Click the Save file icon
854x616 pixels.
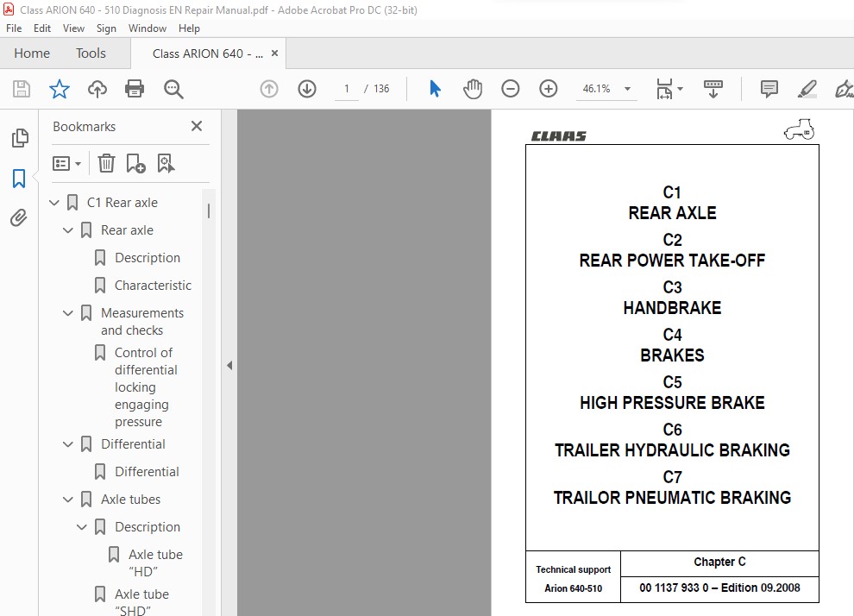point(22,89)
